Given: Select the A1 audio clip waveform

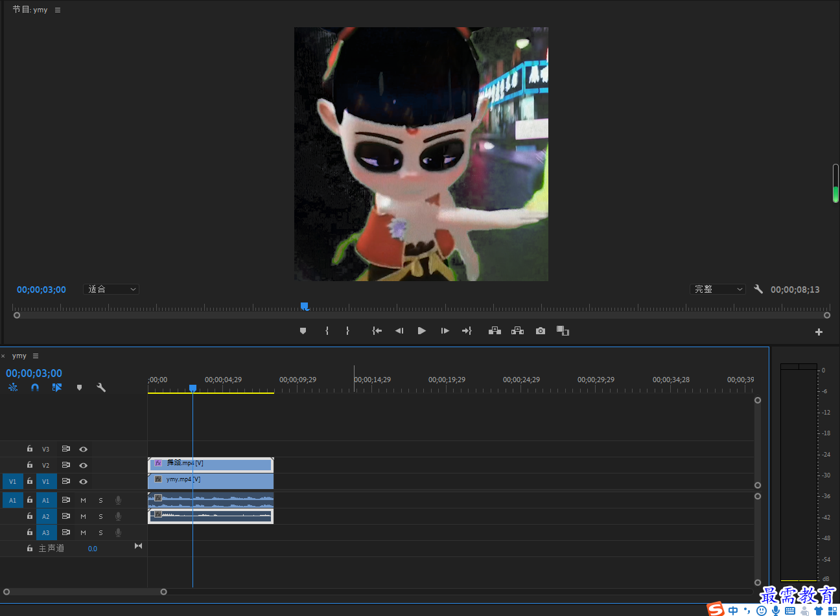Looking at the screenshot, I should (211, 499).
